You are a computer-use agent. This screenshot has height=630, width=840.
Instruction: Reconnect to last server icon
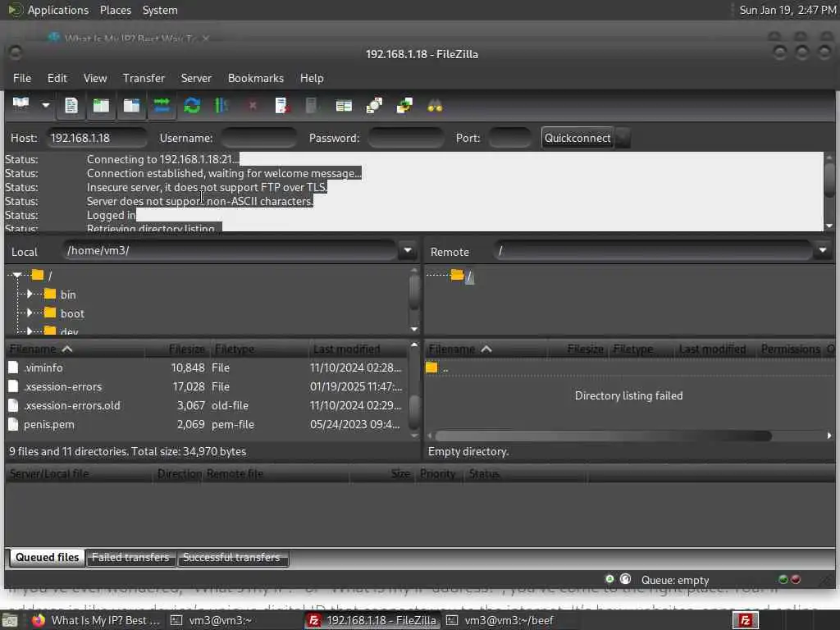(x=312, y=105)
